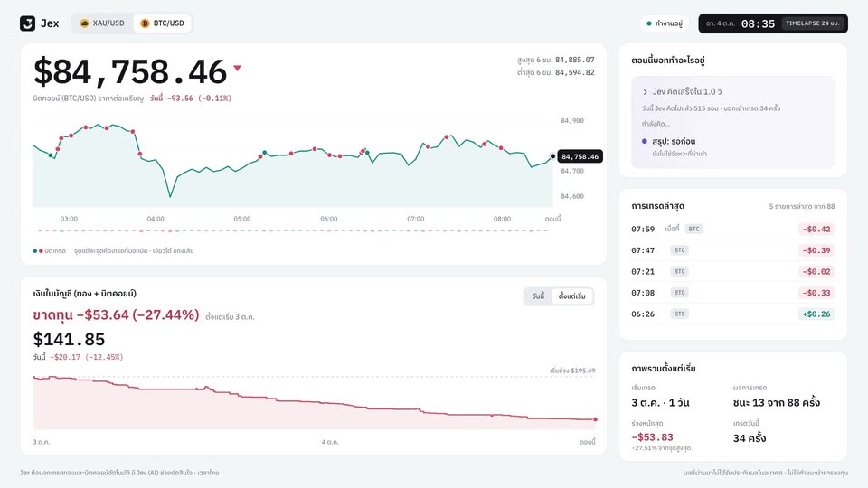Click the current-price dot at chart's end

[552, 156]
